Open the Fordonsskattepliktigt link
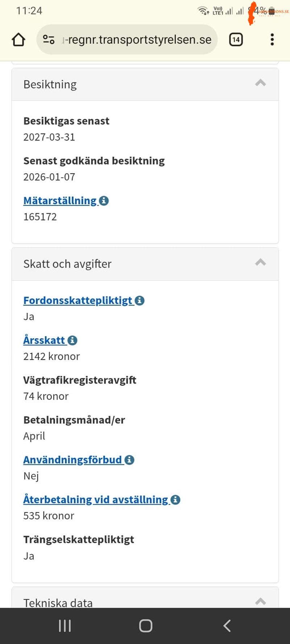Screen dimensions: 290x644 click(78, 301)
